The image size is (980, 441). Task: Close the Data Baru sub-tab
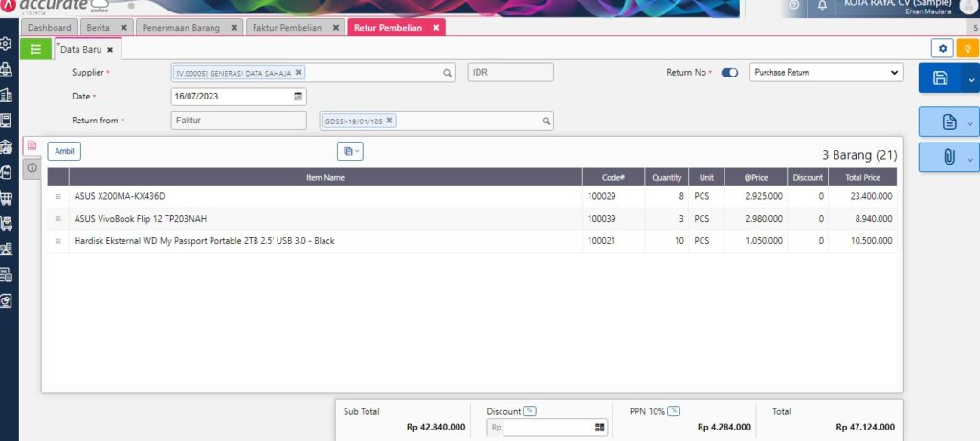[x=110, y=50]
